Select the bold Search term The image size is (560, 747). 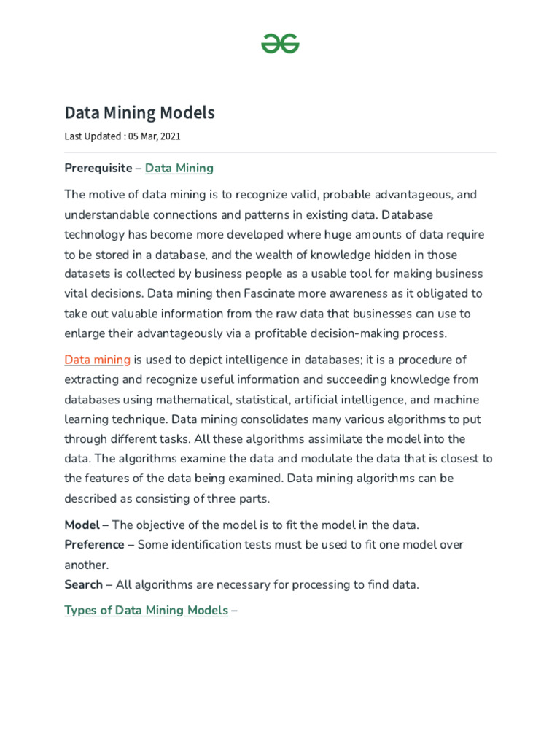tap(83, 585)
